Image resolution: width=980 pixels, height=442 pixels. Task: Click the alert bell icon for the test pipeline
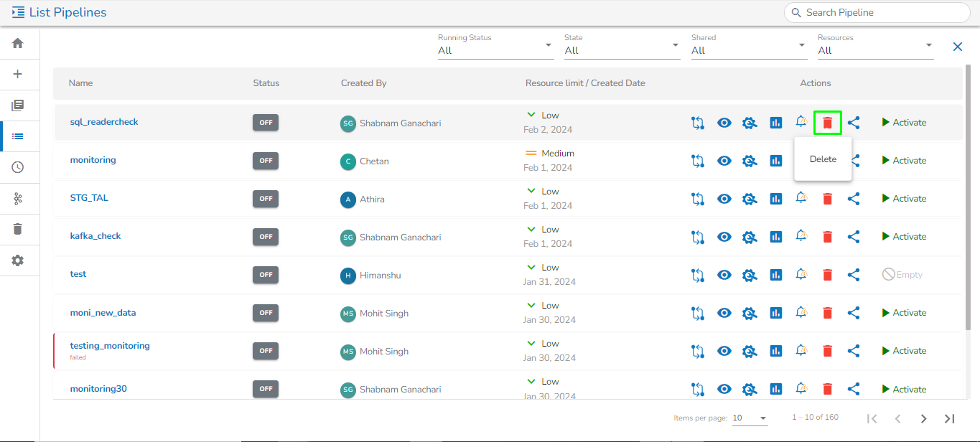(x=801, y=274)
